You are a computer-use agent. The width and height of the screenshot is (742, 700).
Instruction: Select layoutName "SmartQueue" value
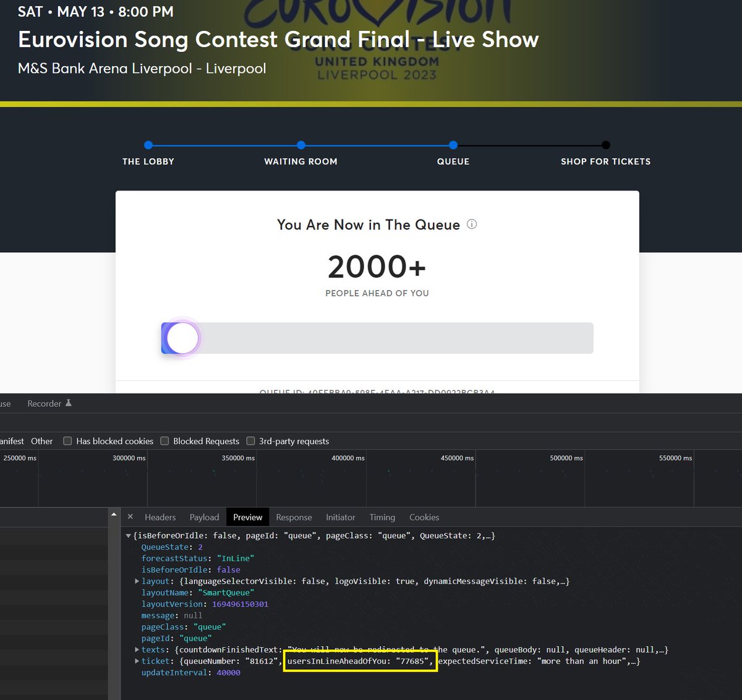coord(226,592)
